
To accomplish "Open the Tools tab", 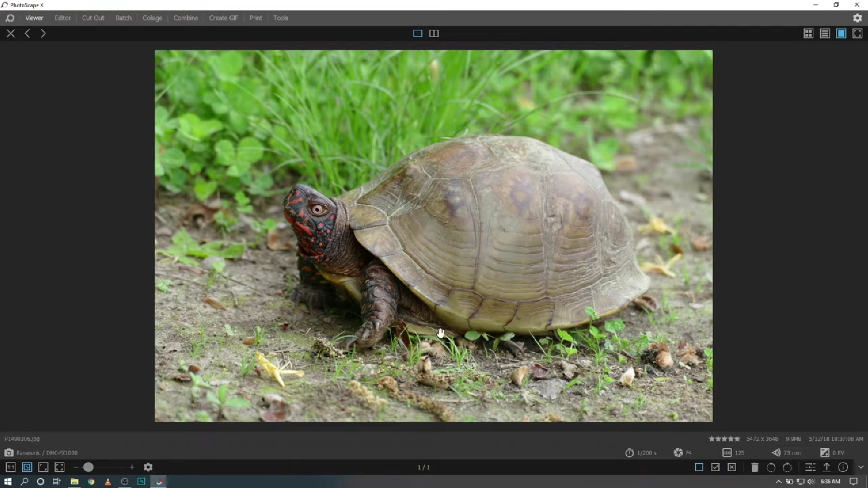I will point(280,18).
